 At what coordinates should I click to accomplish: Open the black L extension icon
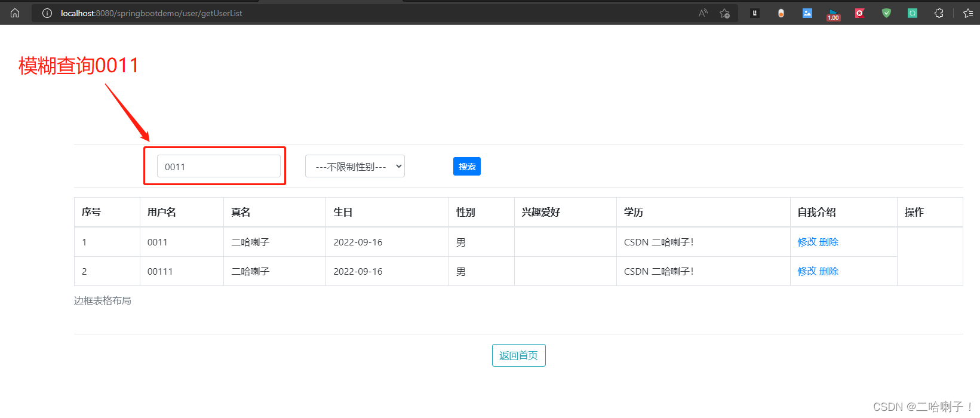(755, 13)
